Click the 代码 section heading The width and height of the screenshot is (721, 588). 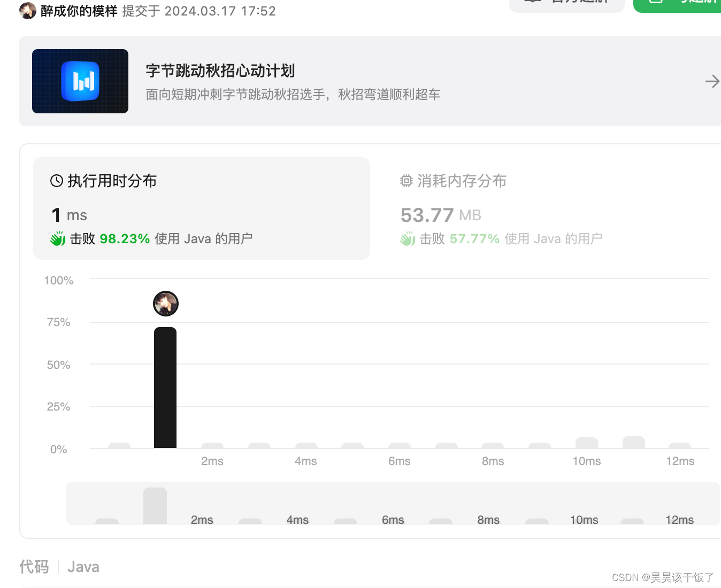click(x=34, y=567)
